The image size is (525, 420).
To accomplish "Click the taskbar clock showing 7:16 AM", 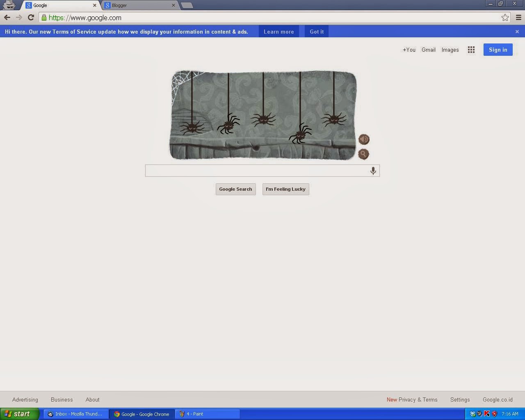I will pyautogui.click(x=510, y=414).
